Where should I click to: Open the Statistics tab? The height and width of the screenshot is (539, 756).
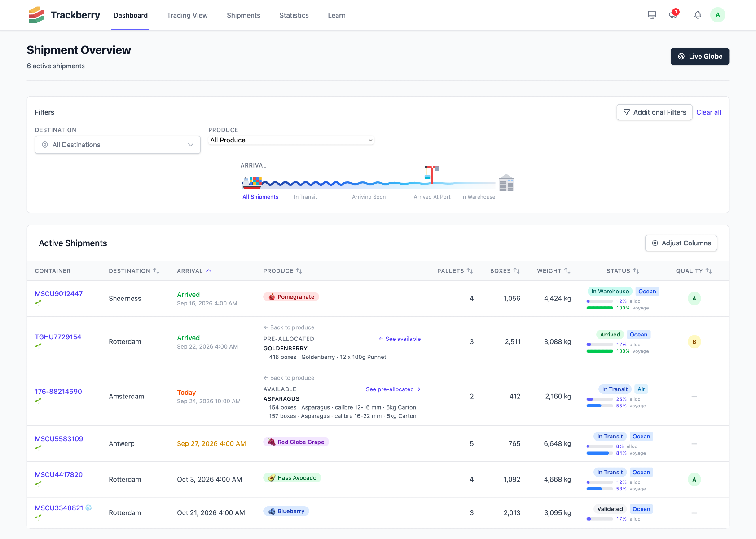(294, 15)
